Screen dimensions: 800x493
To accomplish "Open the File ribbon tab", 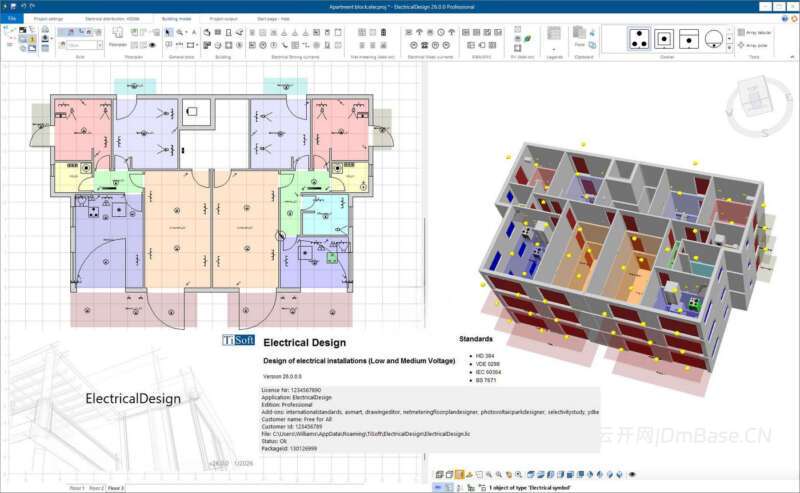I will coord(12,19).
